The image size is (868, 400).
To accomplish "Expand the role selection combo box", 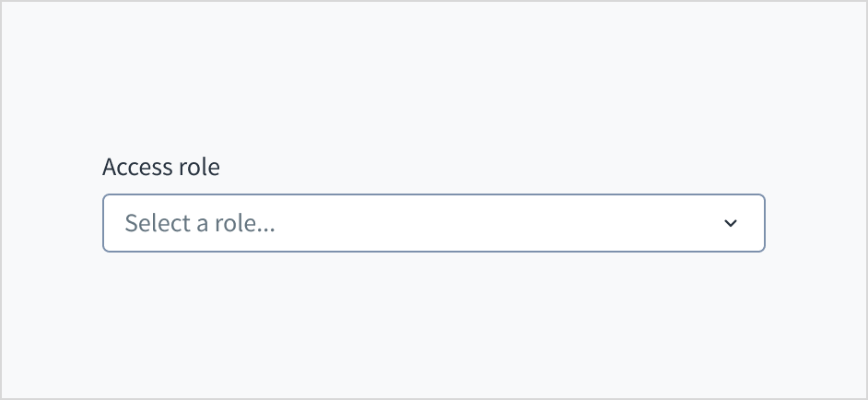I will (433, 223).
